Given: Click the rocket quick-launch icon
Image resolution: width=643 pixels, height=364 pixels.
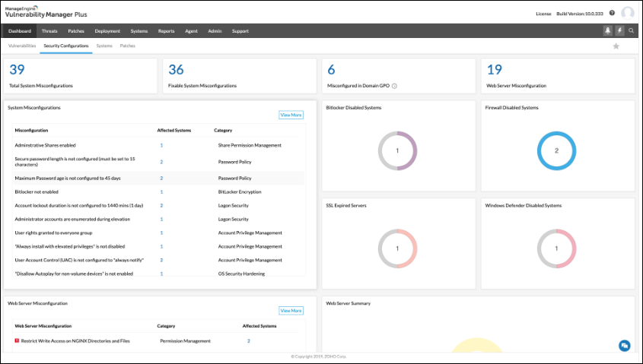Looking at the screenshot, I should click(x=607, y=31).
